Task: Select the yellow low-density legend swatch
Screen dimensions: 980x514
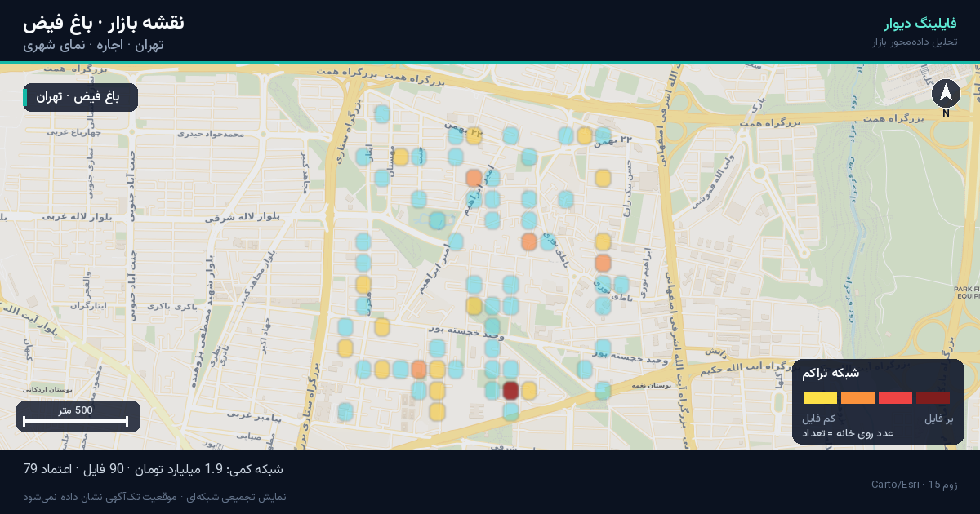Action: pos(820,398)
